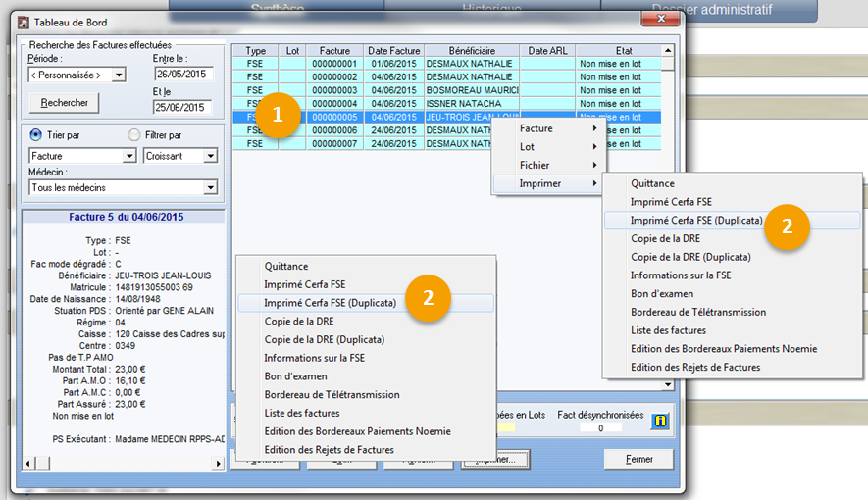The height and width of the screenshot is (500, 868).
Task: Select invoice number 000000004
Action: pyautogui.click(x=334, y=103)
